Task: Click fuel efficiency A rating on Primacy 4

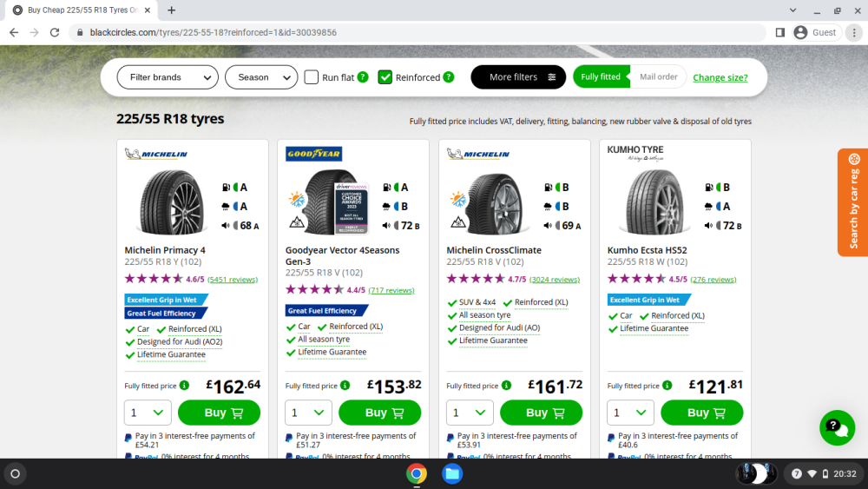Action: 234,188
